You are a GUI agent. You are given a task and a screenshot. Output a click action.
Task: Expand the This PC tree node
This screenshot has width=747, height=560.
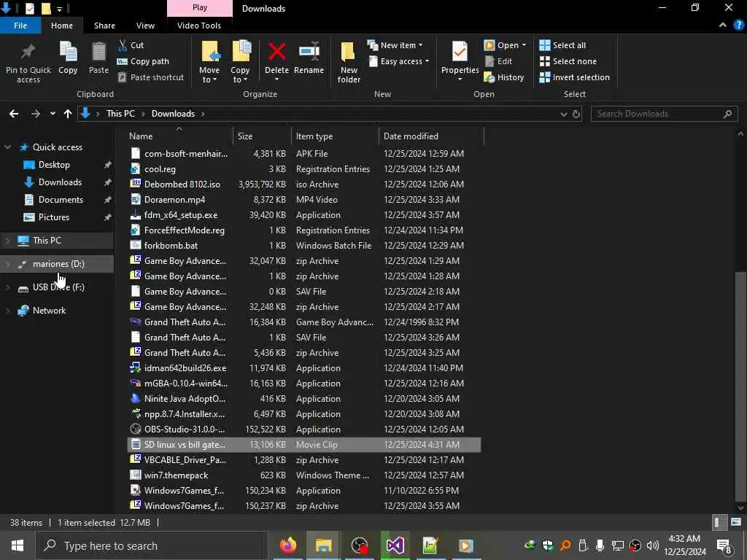tap(7, 241)
